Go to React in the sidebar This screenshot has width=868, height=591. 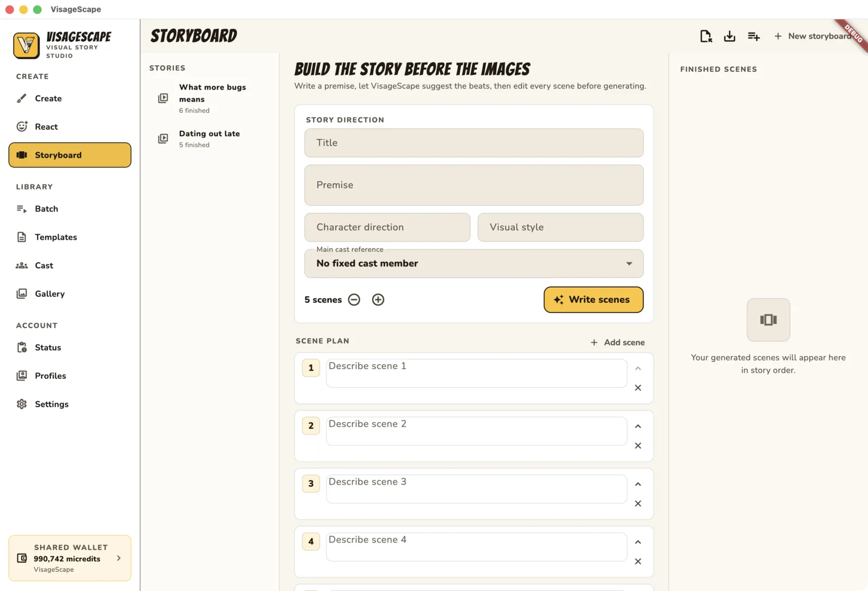click(x=69, y=126)
